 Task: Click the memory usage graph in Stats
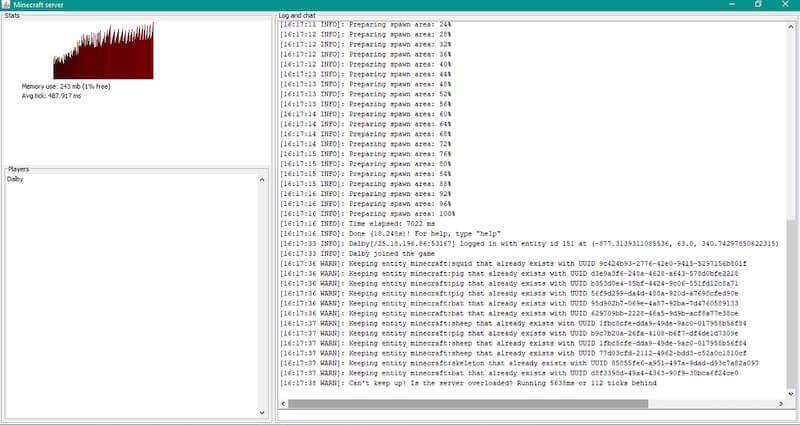click(x=103, y=51)
